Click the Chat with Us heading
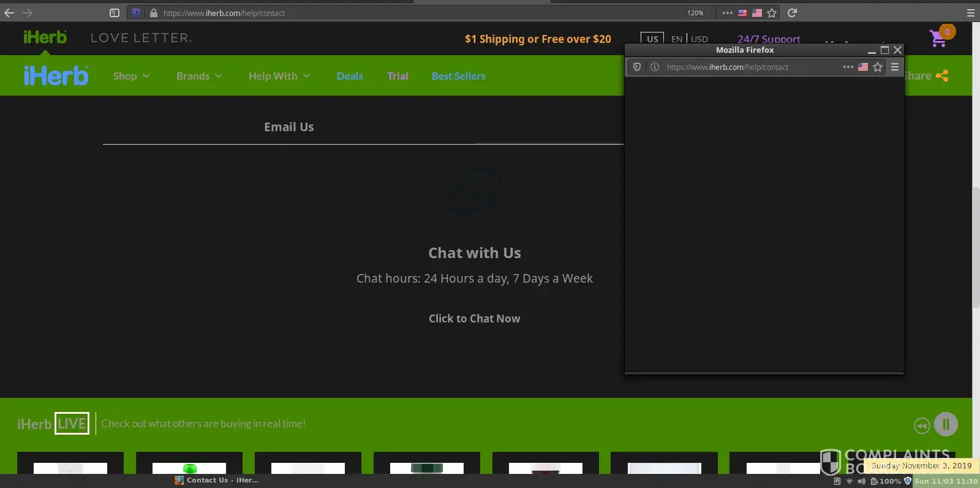 point(475,253)
